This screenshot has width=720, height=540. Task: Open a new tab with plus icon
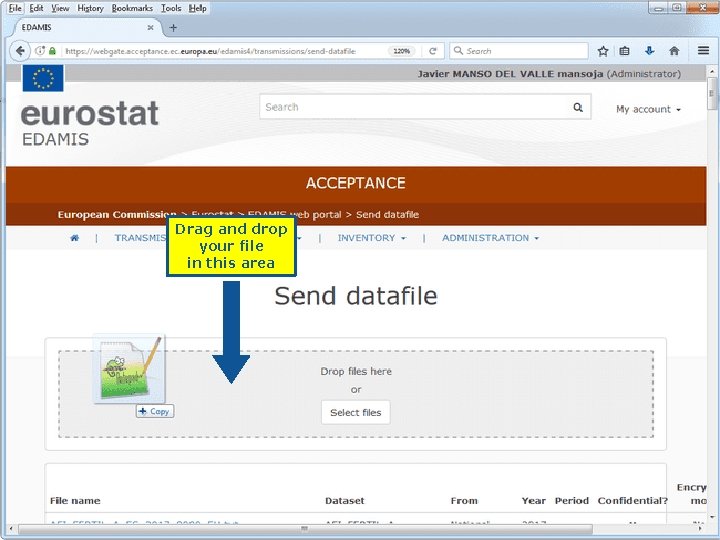click(x=173, y=28)
